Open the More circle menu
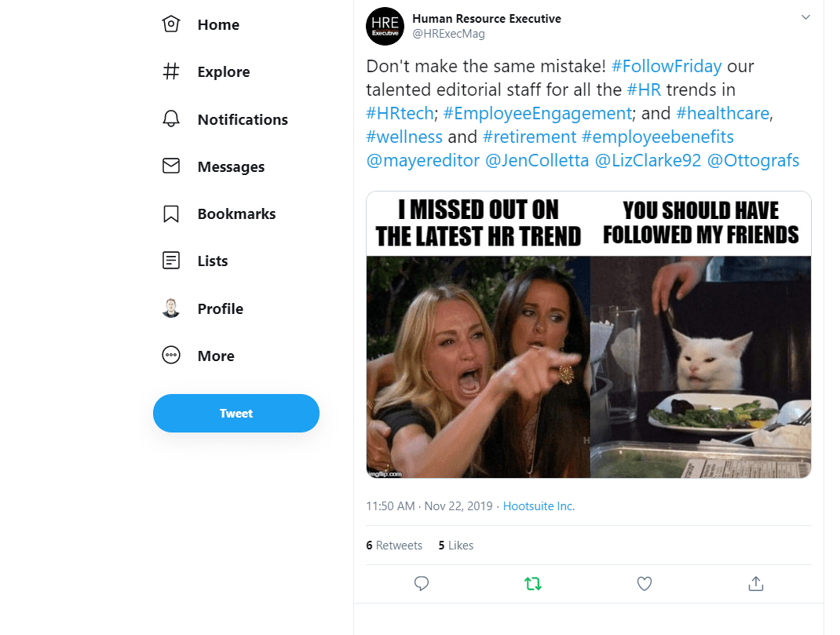840x635 pixels. (x=171, y=356)
